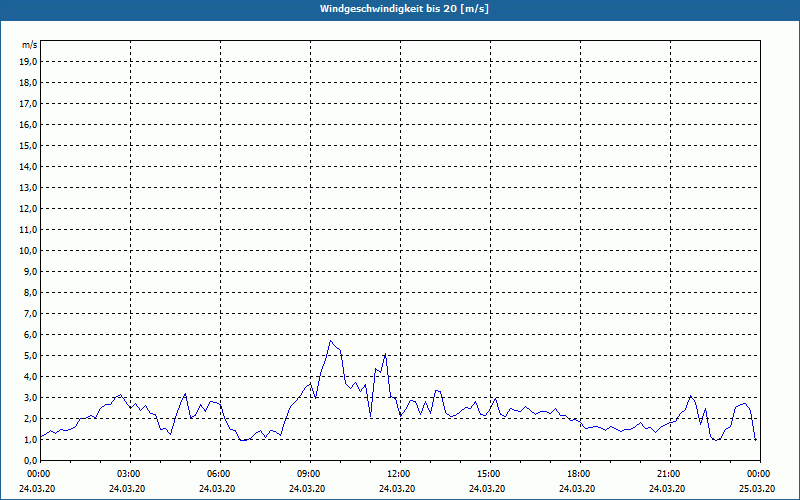This screenshot has width=800, height=500.
Task: Click the 03:00 time label
Action: pyautogui.click(x=129, y=474)
